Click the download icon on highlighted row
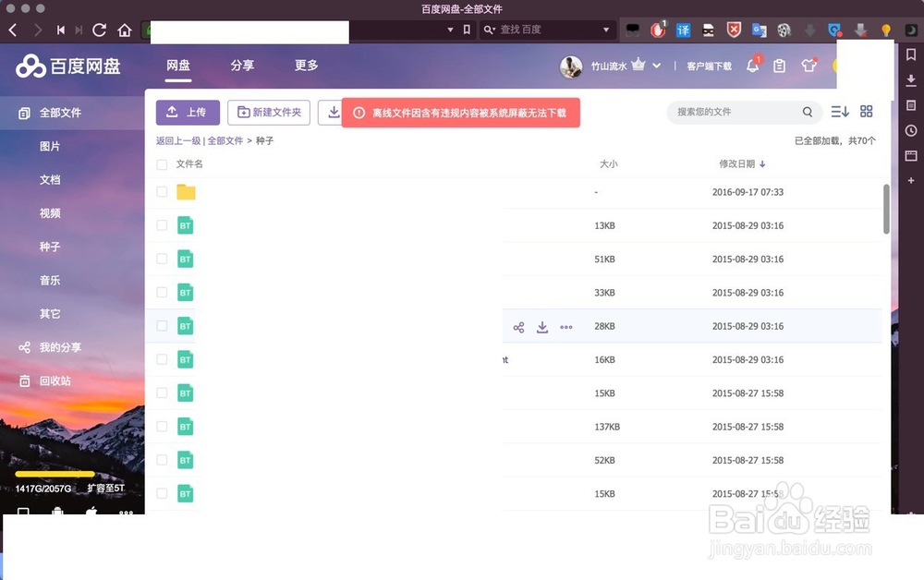 (542, 326)
